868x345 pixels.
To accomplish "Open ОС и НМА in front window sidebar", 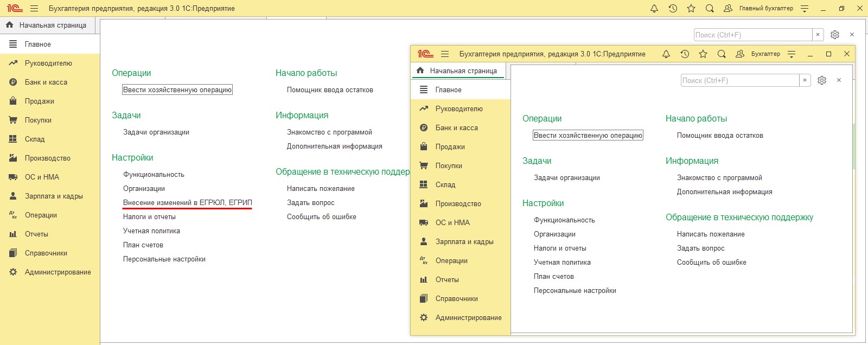I will tap(461, 222).
